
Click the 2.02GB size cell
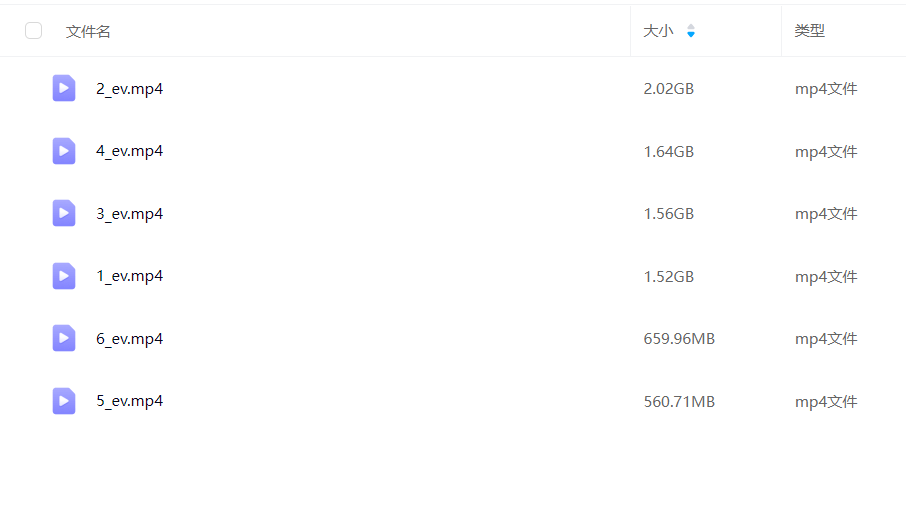(668, 89)
